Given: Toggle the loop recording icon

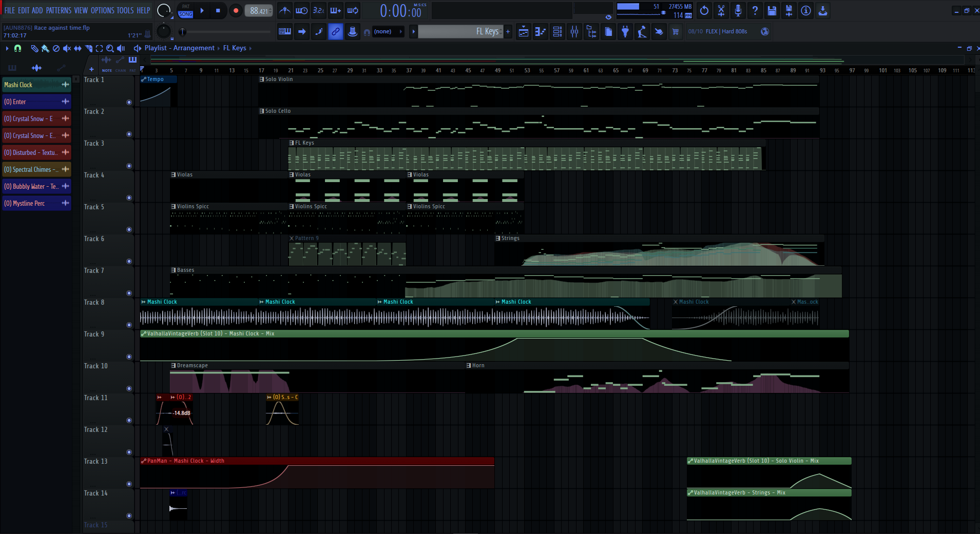Looking at the screenshot, I should 353,10.
